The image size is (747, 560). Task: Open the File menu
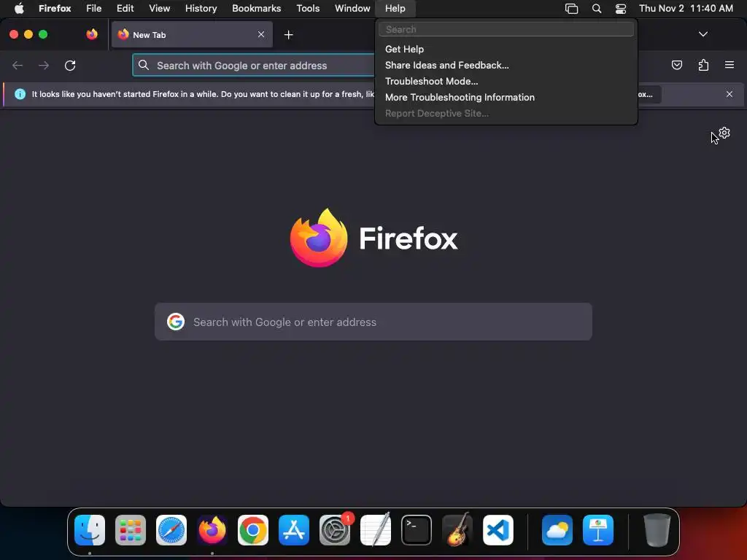coord(94,9)
